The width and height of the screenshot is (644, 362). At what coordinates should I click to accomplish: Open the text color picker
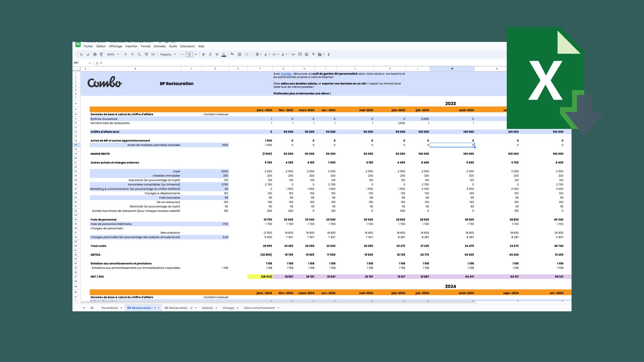tap(224, 54)
